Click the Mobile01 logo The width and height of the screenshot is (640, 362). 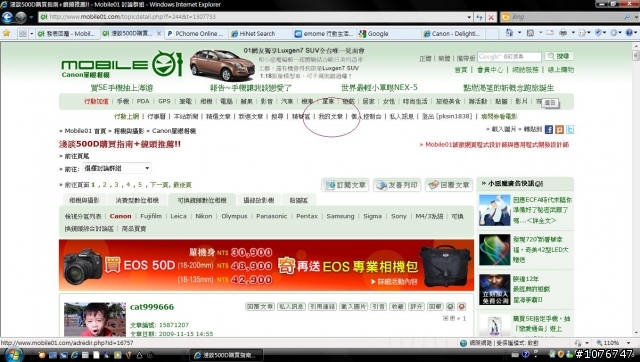(x=121, y=64)
